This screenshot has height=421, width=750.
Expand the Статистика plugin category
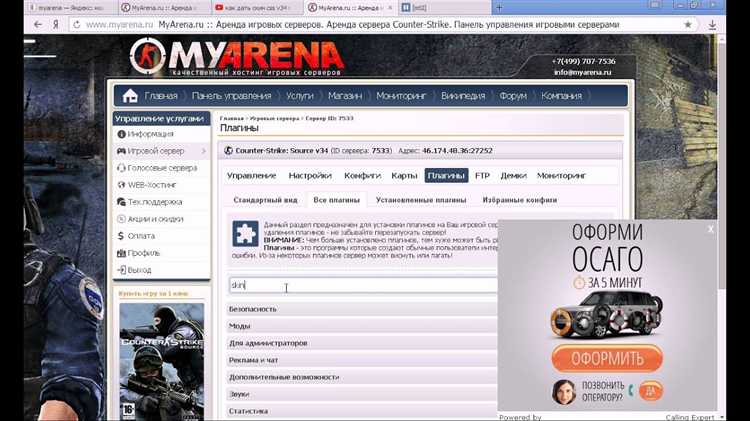362,411
